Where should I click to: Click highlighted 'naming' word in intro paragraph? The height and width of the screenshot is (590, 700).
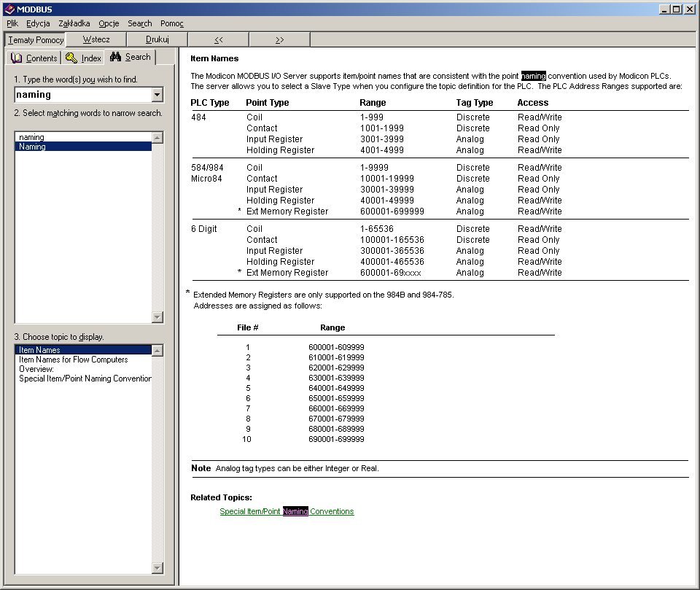(534, 76)
